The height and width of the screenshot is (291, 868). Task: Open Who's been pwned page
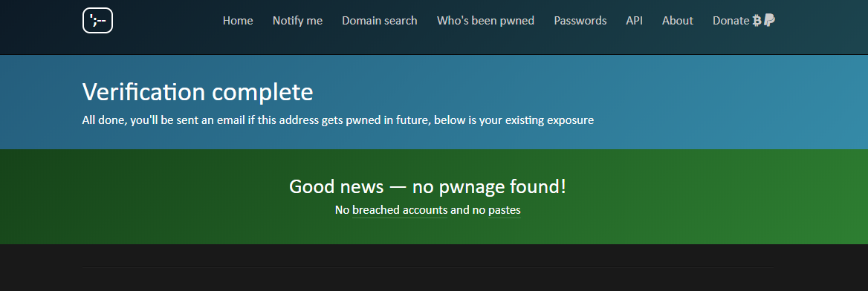pos(485,21)
